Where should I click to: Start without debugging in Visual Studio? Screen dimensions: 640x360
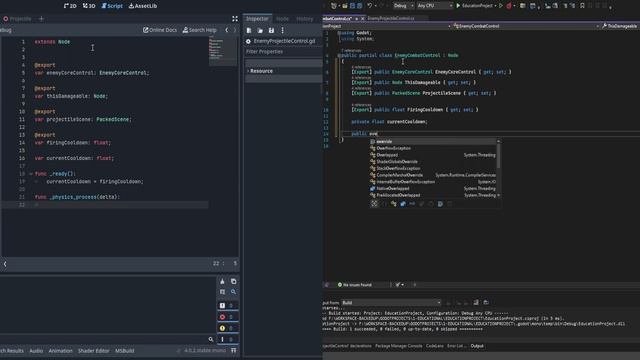coord(501,6)
